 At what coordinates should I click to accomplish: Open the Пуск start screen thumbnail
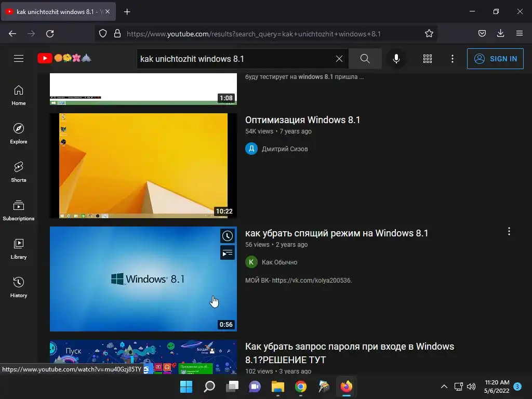[x=143, y=357]
